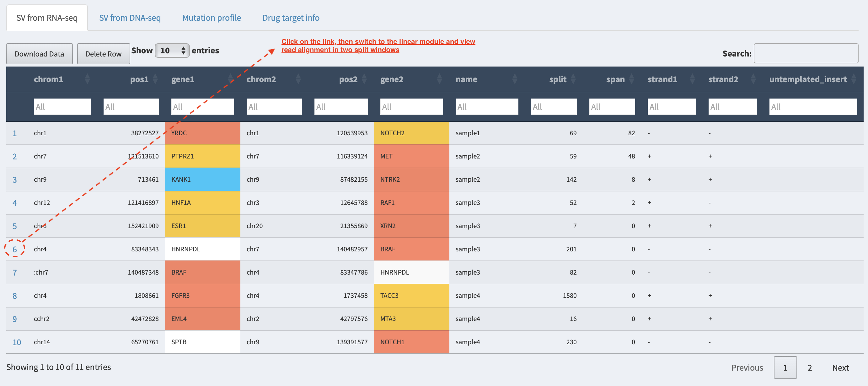Select the blue KANK1 gene cell
This screenshot has height=386, width=868.
click(202, 180)
